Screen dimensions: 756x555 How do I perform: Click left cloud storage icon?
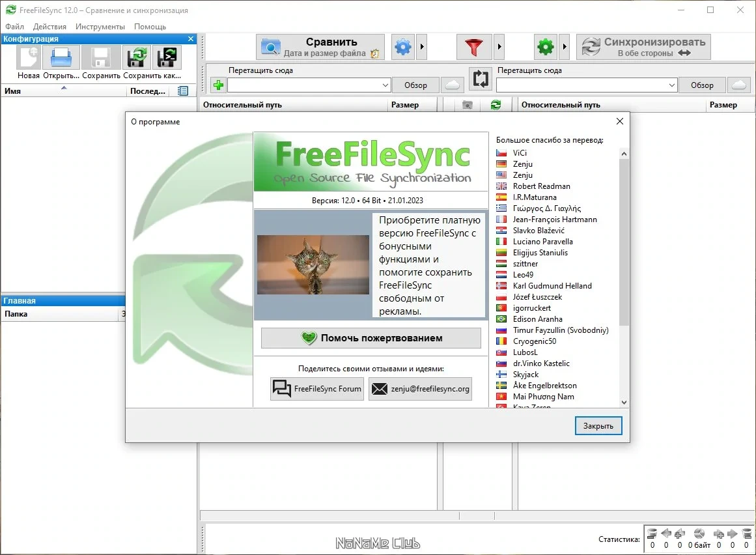point(453,85)
